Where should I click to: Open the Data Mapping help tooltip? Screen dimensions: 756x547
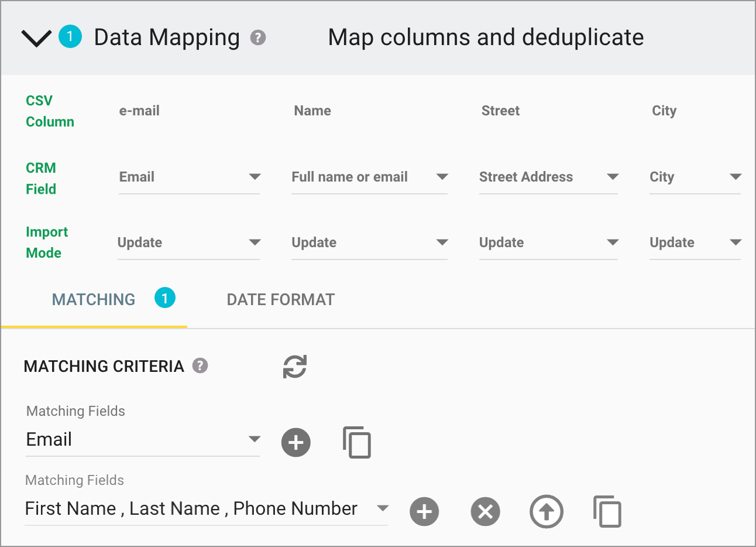(259, 38)
